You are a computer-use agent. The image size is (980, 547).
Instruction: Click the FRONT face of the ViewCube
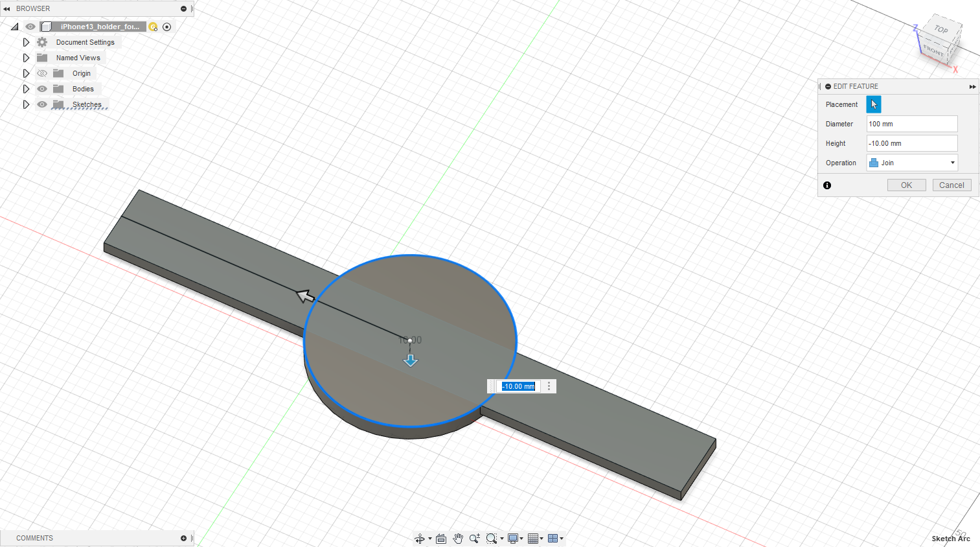click(933, 50)
